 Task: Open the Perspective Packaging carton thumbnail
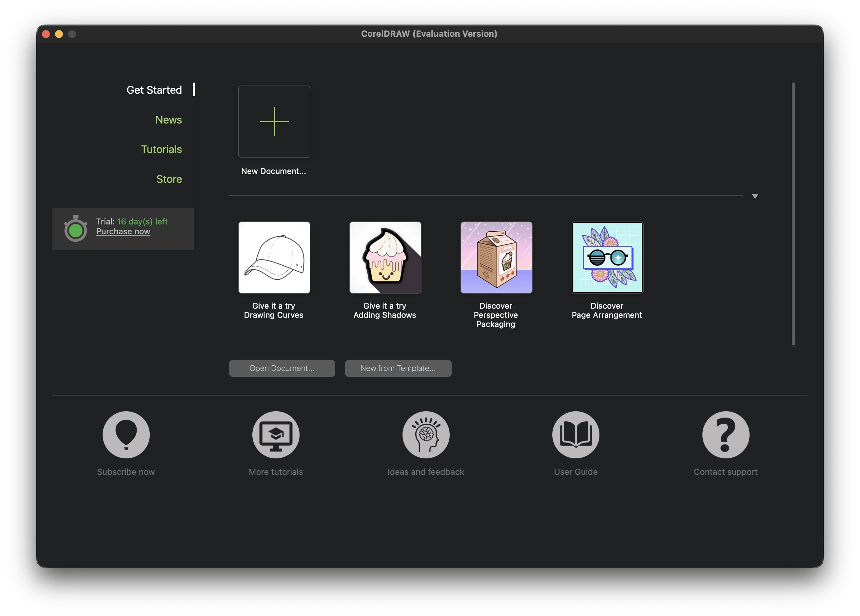tap(496, 258)
